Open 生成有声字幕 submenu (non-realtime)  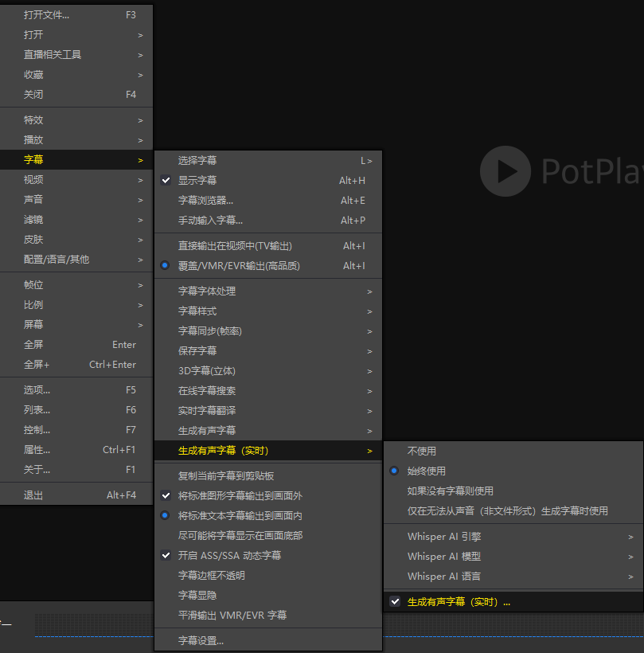(x=268, y=431)
